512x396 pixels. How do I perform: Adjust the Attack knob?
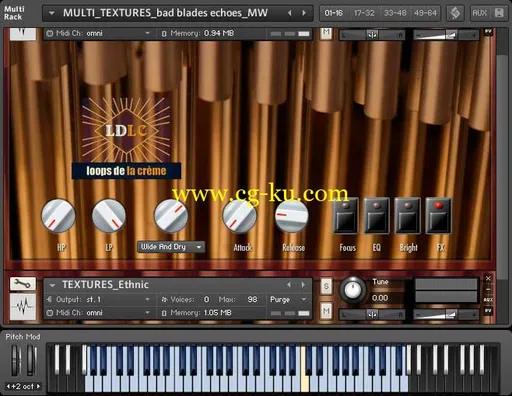239,216
